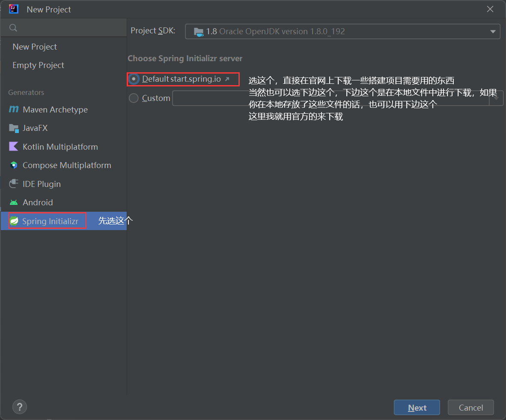This screenshot has width=506, height=420.
Task: Click the Cancel button
Action: 470,408
